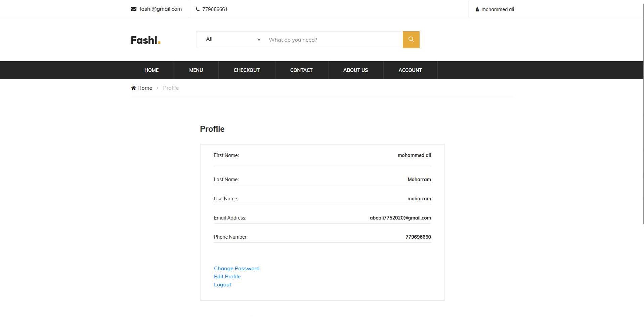The width and height of the screenshot is (644, 317).
Task: Open the All category dropdown
Action: [232, 39]
